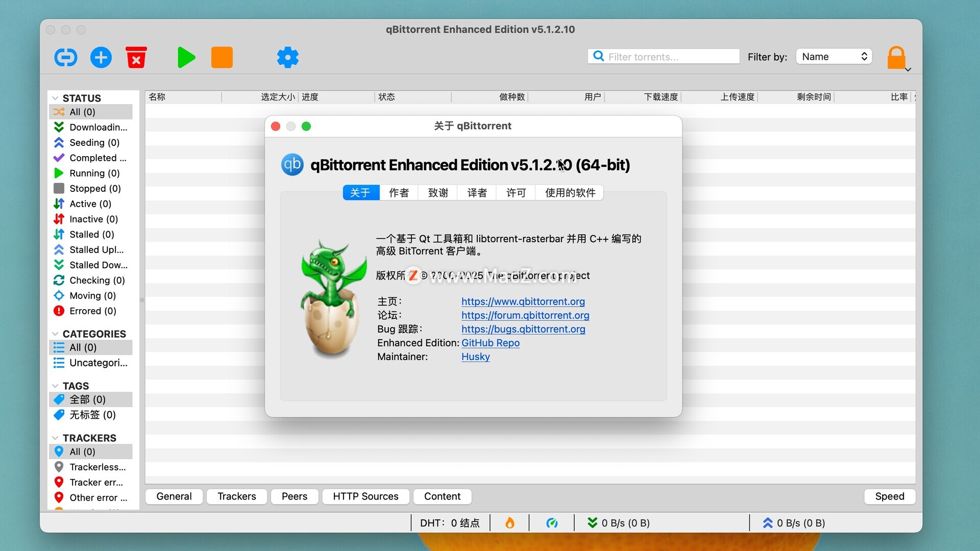Select Uncategorized category filter
The width and height of the screenshot is (980, 551).
click(x=91, y=363)
